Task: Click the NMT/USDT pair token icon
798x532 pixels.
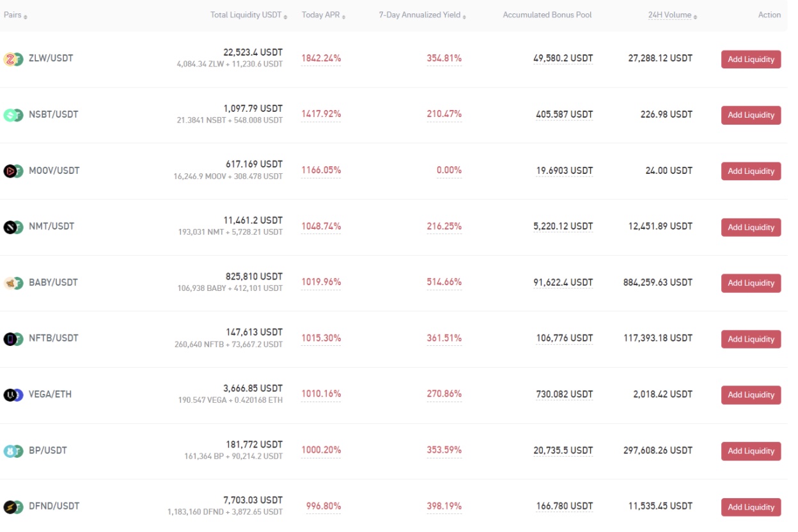Action: click(x=13, y=226)
